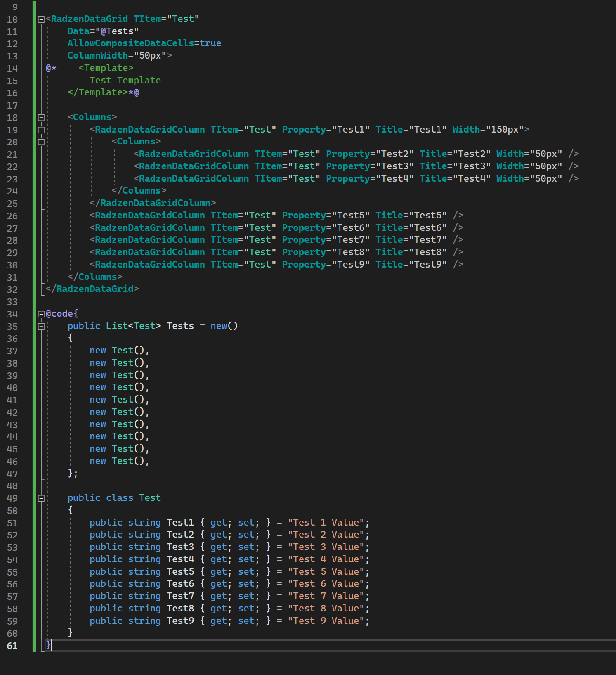Click the Property="Test2" value
616x675 pixels.
pos(395,154)
